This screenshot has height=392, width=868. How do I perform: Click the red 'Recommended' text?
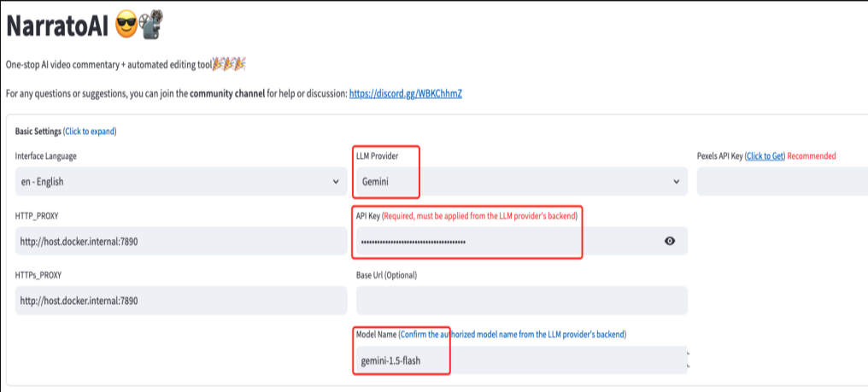(812, 156)
